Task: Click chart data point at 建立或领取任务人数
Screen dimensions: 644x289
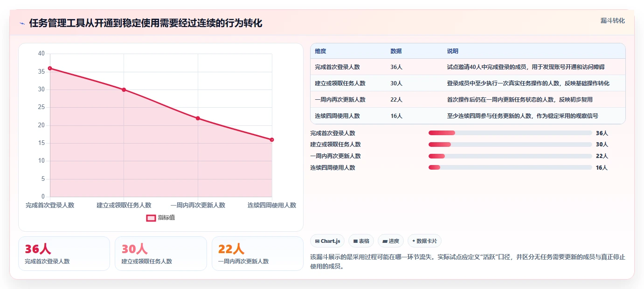Action: (124, 89)
